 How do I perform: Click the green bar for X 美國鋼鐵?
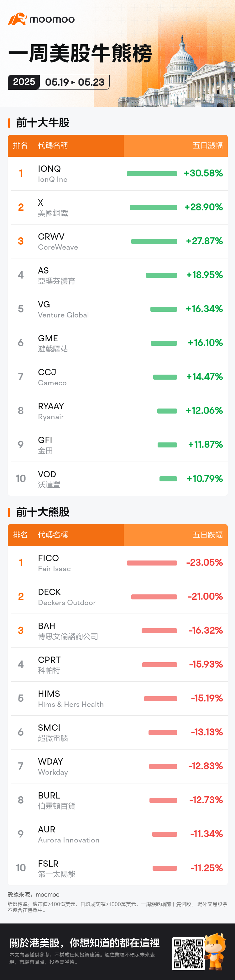click(153, 208)
